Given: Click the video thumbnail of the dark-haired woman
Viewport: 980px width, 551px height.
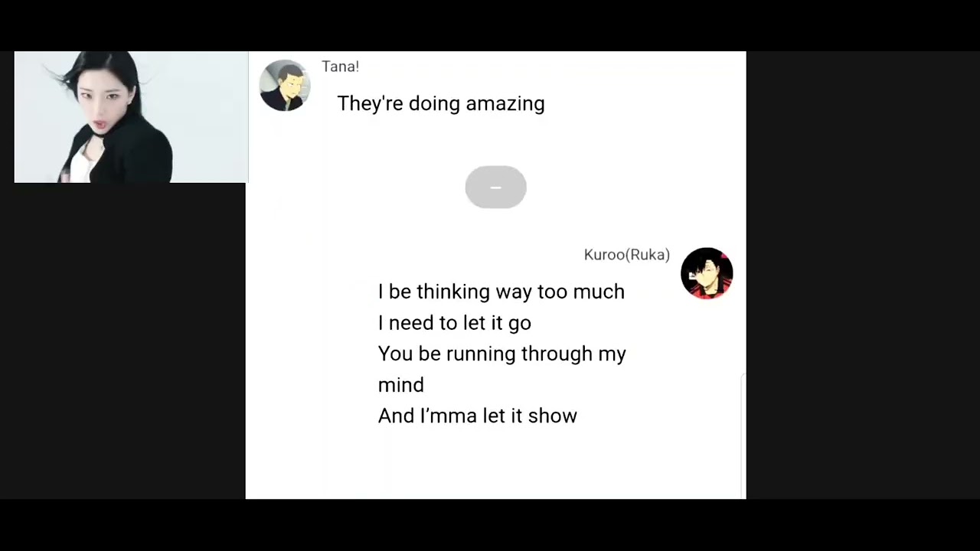Looking at the screenshot, I should (131, 117).
